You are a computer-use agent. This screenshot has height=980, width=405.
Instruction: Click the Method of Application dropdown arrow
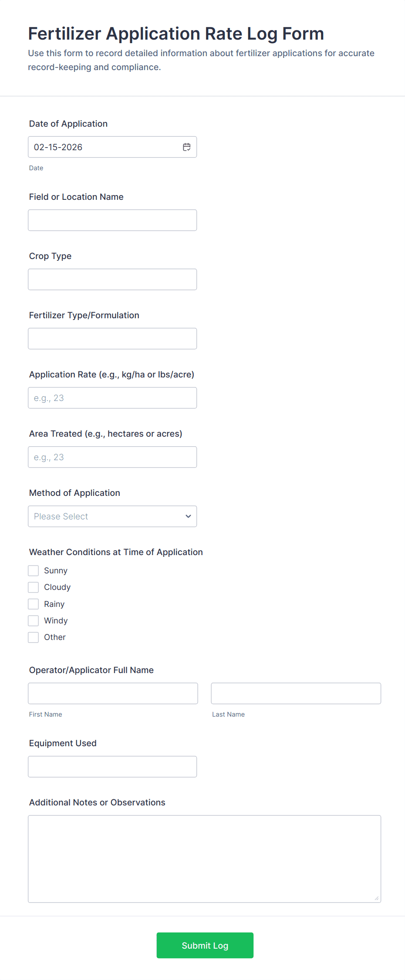click(x=188, y=516)
